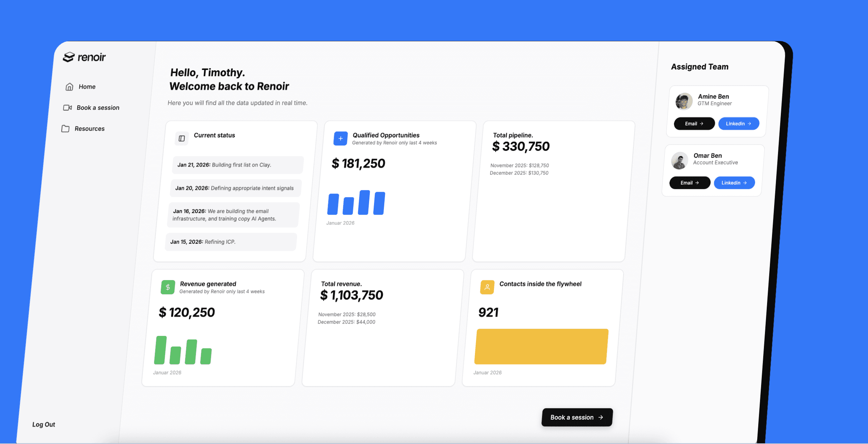Click Log Out link

(x=44, y=424)
